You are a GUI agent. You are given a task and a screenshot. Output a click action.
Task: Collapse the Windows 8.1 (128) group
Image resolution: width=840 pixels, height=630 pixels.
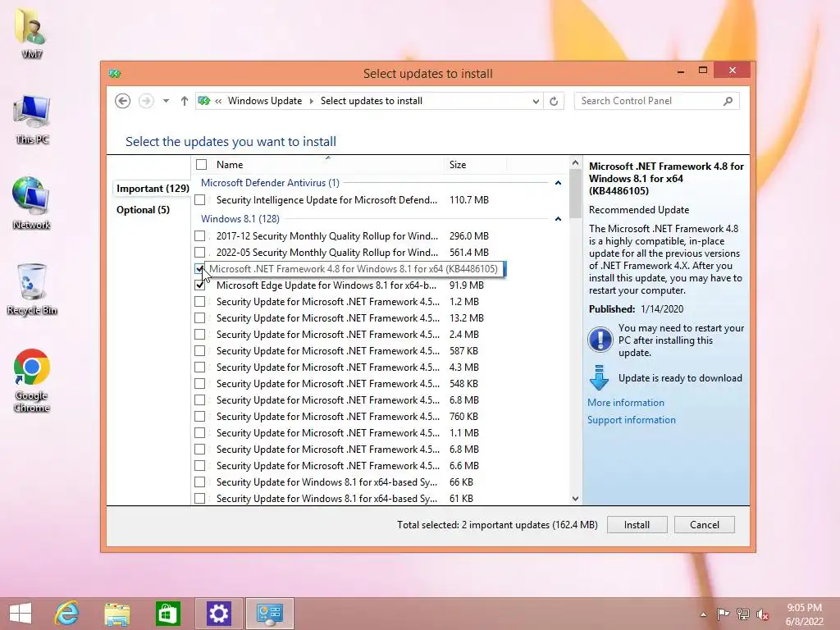558,218
